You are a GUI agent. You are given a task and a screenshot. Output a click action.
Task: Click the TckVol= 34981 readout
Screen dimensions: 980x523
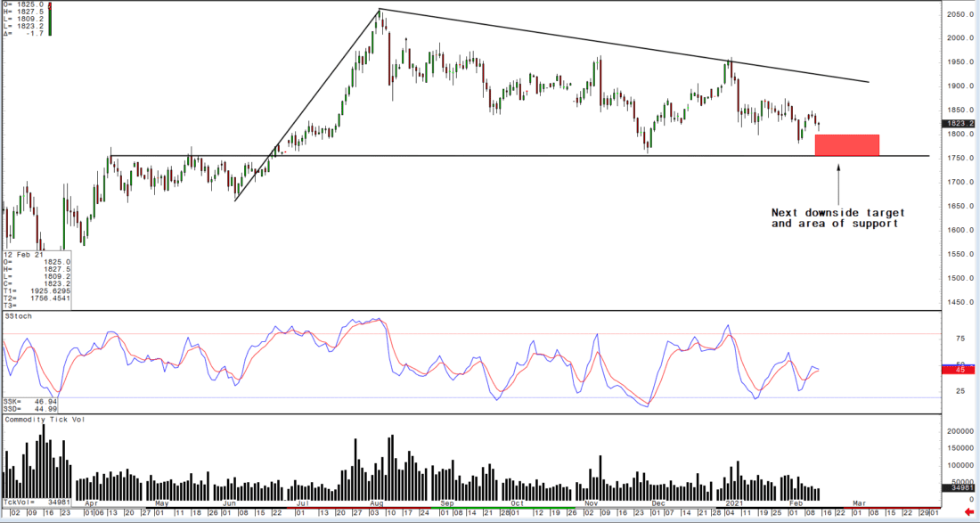(x=35, y=502)
